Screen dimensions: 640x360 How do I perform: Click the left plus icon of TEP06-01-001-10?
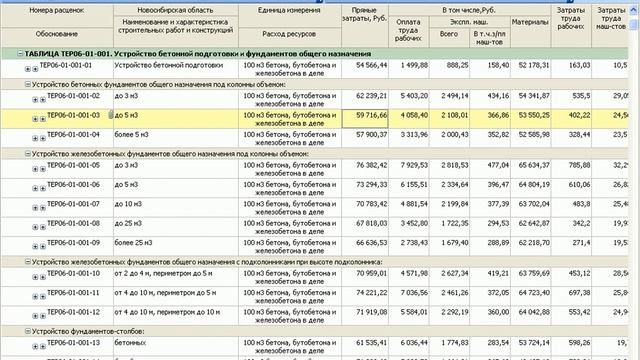(x=35, y=277)
